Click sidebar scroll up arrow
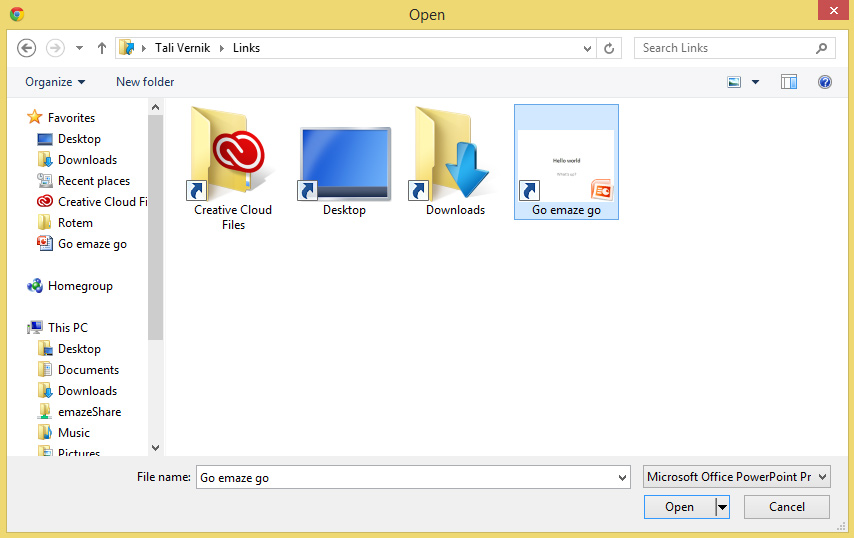 click(155, 107)
